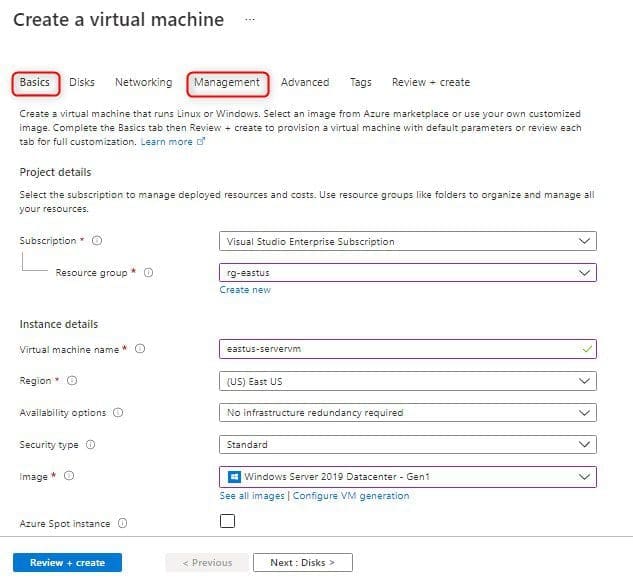Switch to the Disks tab
This screenshot has height=583, width=633.
(x=82, y=82)
